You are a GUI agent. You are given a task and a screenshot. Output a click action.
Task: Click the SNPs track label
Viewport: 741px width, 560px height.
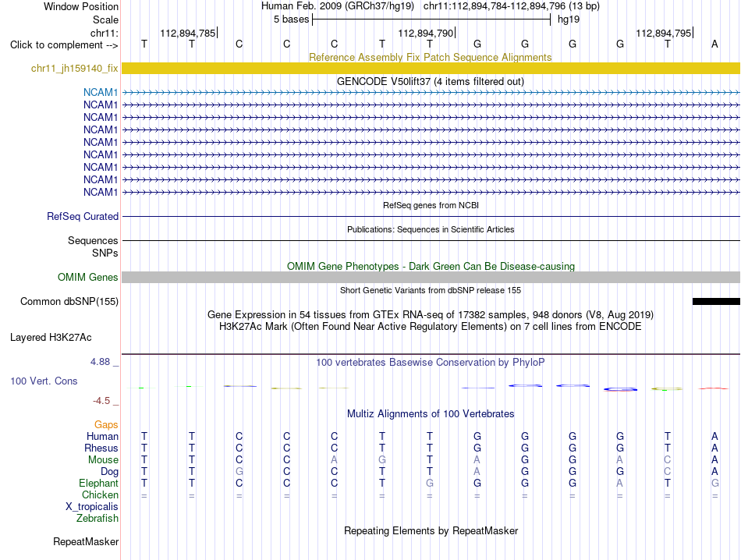point(105,253)
